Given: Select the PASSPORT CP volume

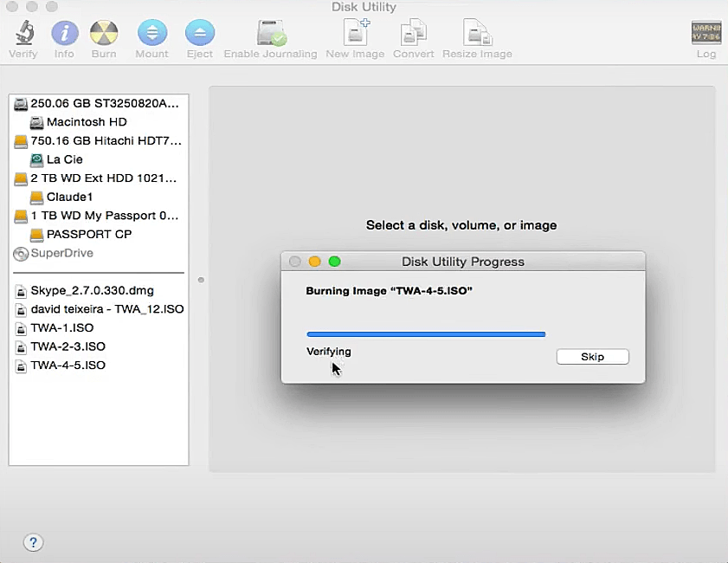Looking at the screenshot, I should click(88, 234).
